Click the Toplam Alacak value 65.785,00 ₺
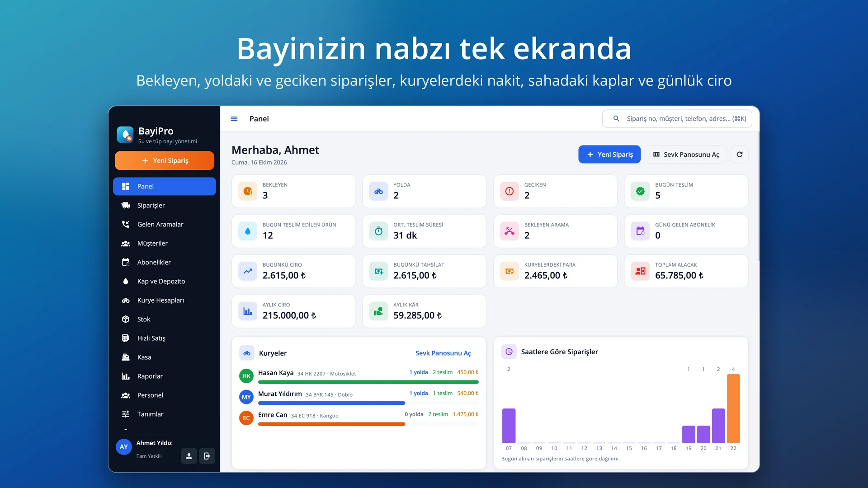 point(679,276)
